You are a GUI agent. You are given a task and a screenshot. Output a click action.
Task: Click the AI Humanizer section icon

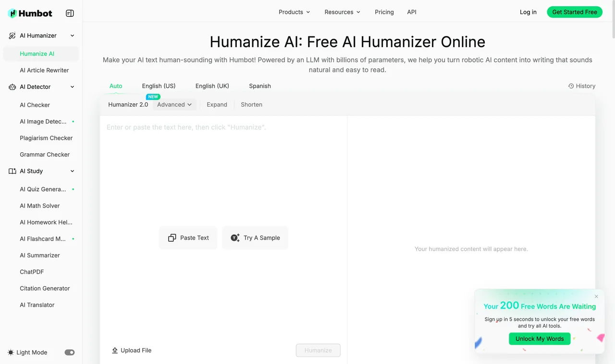pyautogui.click(x=12, y=36)
